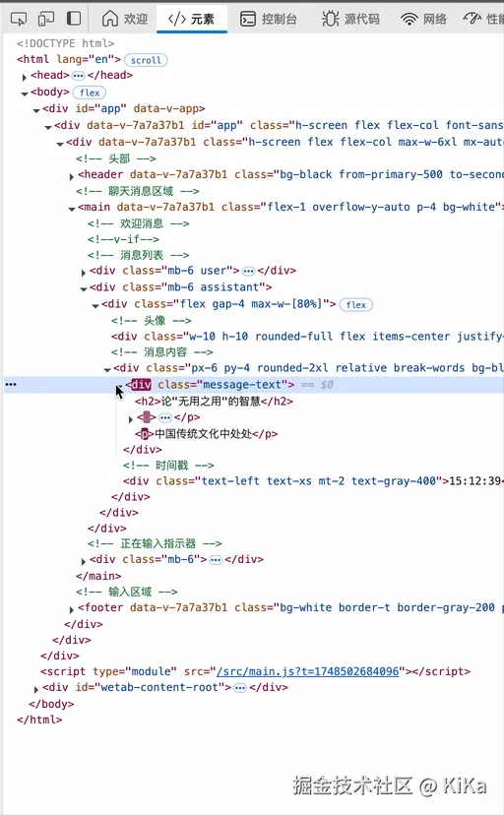Screen dimensions: 504x815
Task: Select the 消息内容 comment
Action: (162, 352)
